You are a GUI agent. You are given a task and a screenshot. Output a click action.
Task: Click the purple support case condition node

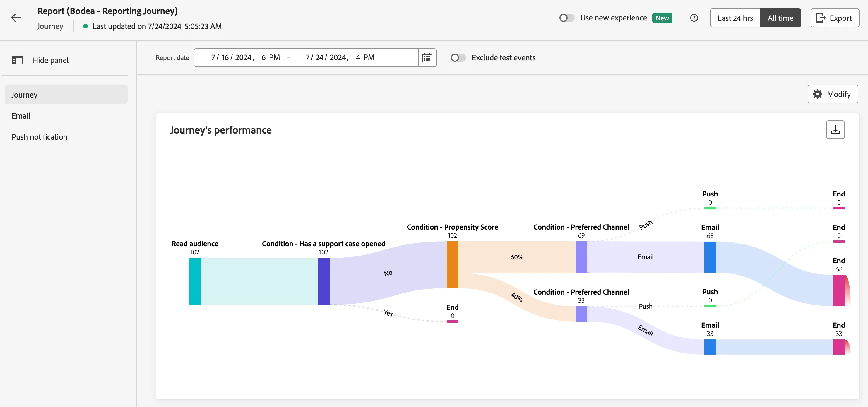pyautogui.click(x=323, y=281)
